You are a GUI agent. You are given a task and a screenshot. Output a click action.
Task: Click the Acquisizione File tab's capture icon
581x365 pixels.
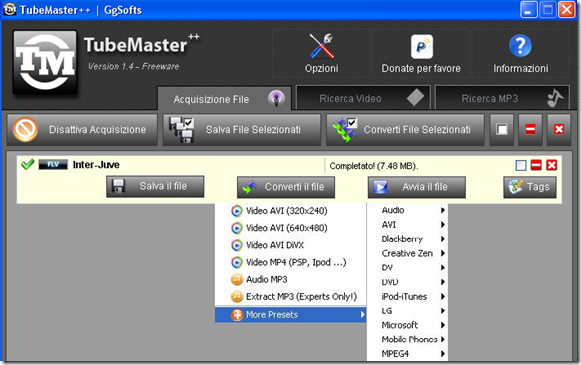276,99
